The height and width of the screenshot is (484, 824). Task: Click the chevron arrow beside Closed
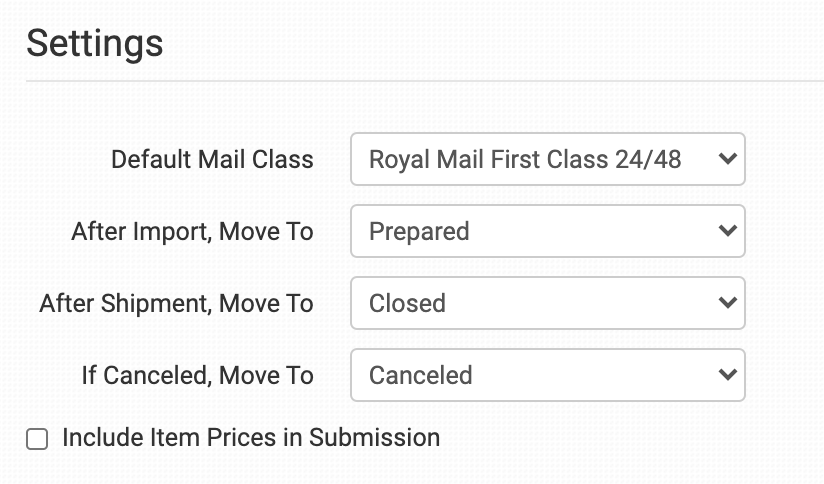[727, 303]
